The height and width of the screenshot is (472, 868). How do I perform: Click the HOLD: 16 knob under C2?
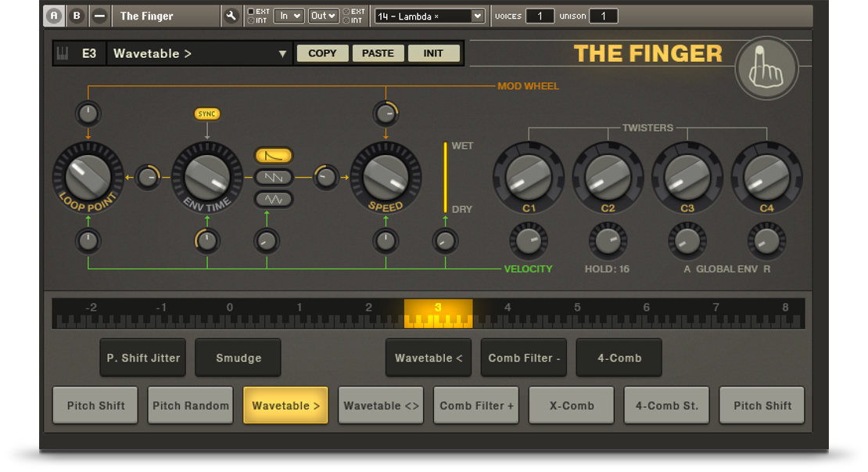pyautogui.click(x=608, y=241)
